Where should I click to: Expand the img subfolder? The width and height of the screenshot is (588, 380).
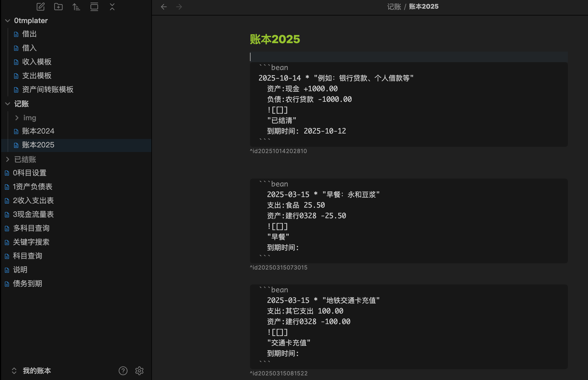pos(17,118)
